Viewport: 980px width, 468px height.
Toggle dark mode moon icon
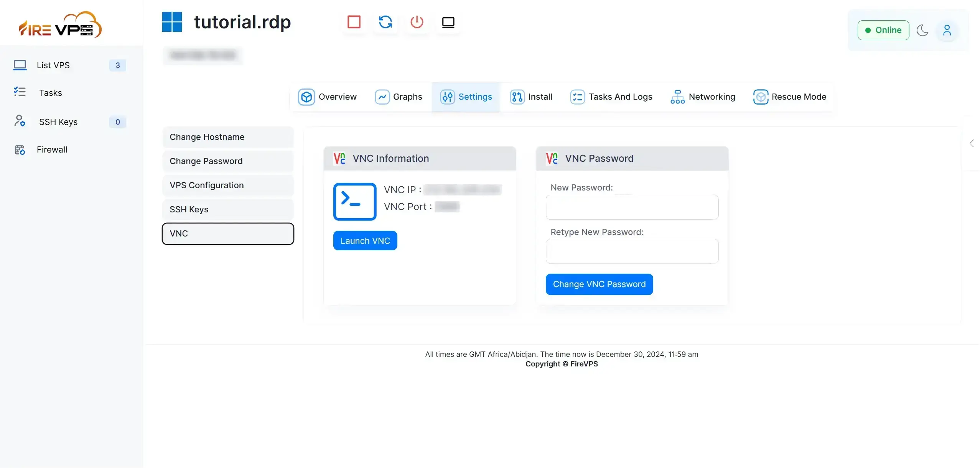922,30
